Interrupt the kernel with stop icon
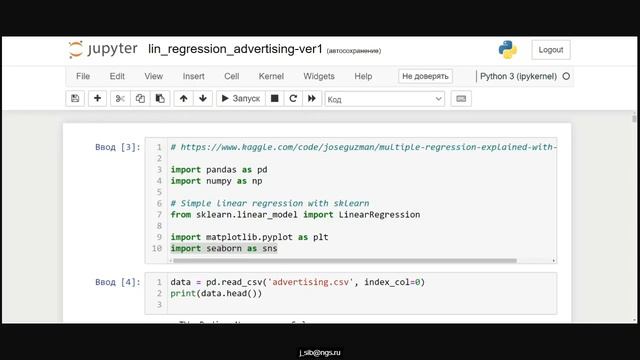 (275, 98)
